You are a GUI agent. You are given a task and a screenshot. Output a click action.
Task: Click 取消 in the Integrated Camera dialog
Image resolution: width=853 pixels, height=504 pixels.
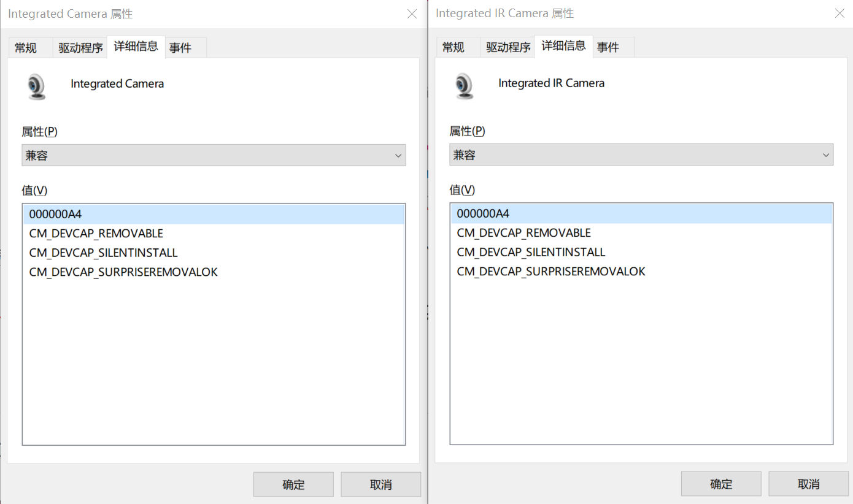click(x=380, y=484)
